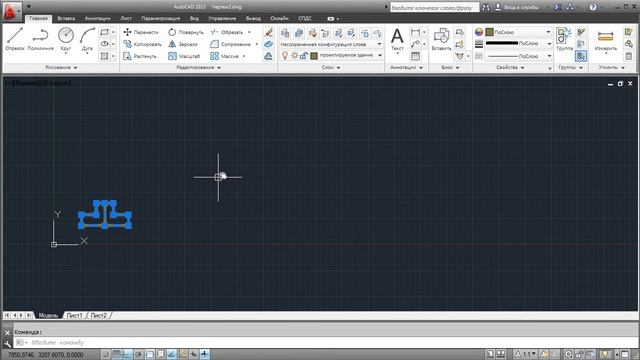Select the Текст text tool
The width and height of the screenshot is (640, 360).
[397, 39]
